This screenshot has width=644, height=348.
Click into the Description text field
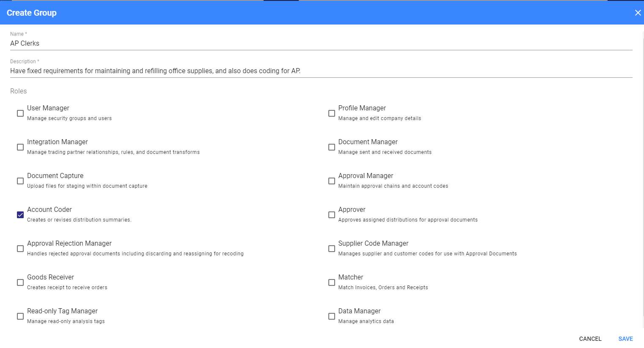coord(321,71)
